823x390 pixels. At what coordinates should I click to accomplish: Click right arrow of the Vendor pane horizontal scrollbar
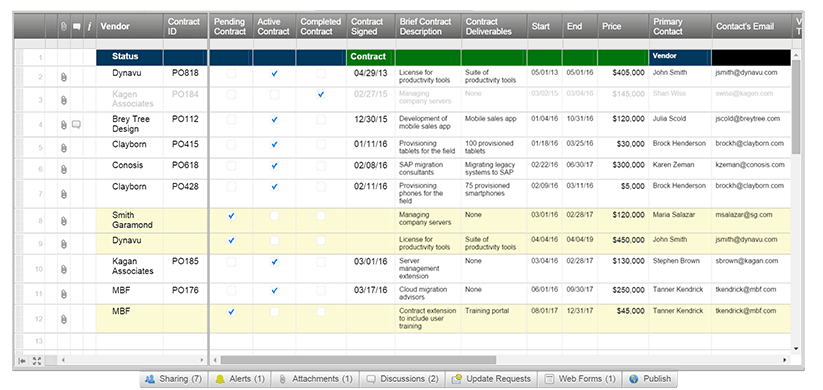click(x=202, y=361)
